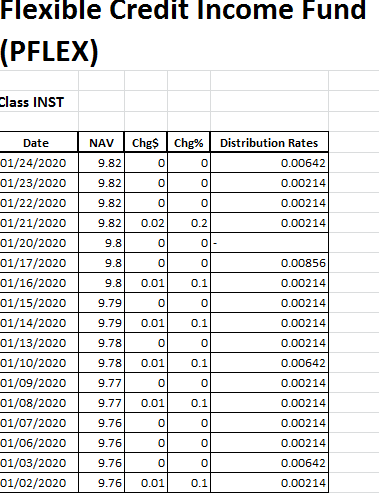Viewport: 379px width, 493px height.
Task: Select Chg$ 0 in the 01/24/2020 row
Action: tap(146, 163)
